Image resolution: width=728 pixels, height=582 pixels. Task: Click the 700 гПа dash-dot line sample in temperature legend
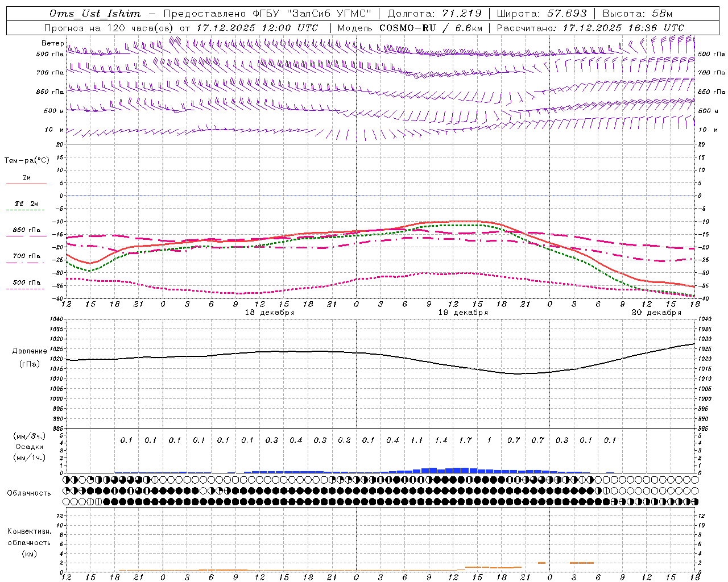26,262
